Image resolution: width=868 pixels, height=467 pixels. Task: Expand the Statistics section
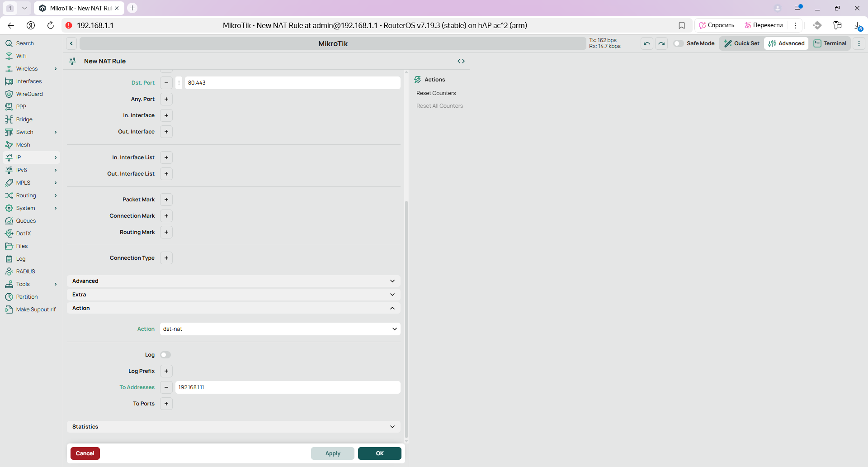coord(234,427)
